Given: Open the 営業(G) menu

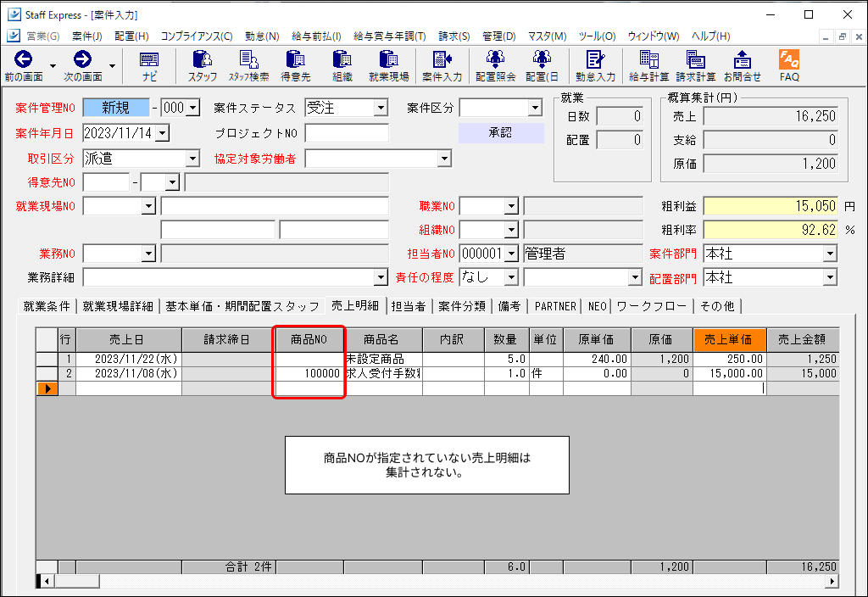Looking at the screenshot, I should [42, 36].
